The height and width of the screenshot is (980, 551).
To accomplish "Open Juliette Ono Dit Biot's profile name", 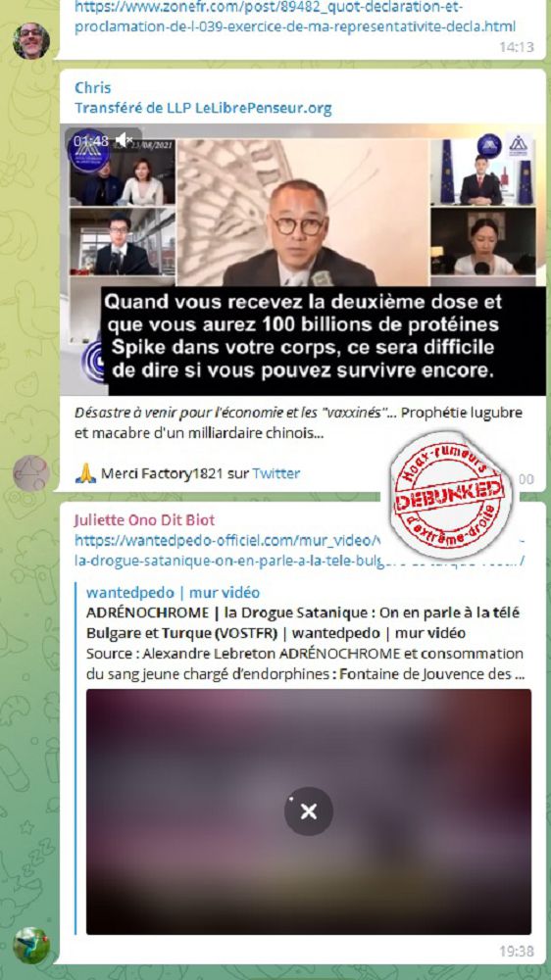I will click(144, 520).
